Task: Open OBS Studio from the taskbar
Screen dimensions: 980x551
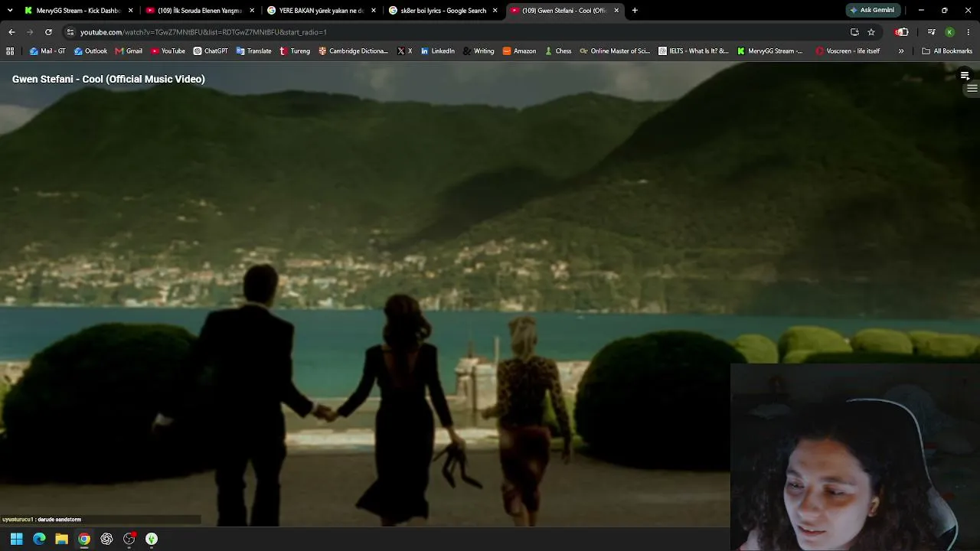Action: (129, 539)
